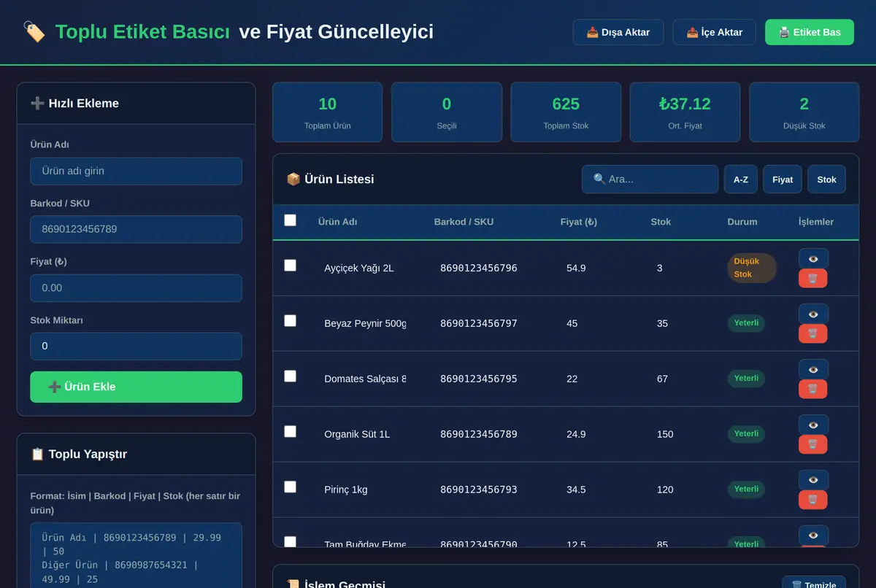Tick the select-all checkbox in the table header
The height and width of the screenshot is (588, 876).
click(x=290, y=220)
